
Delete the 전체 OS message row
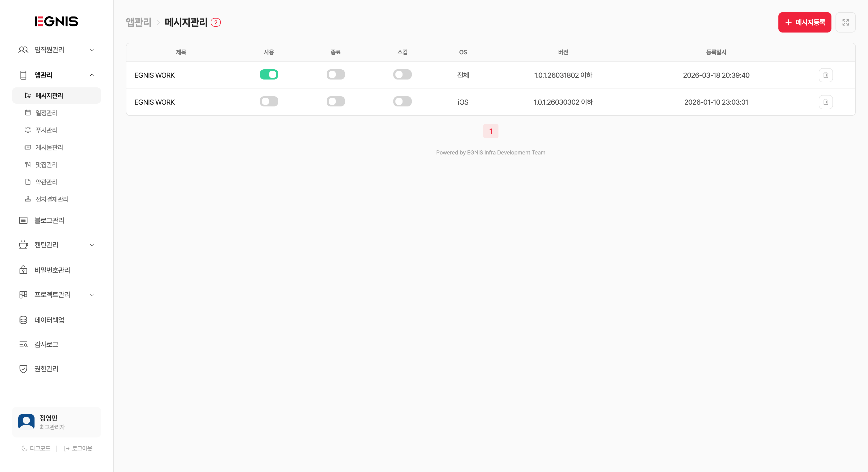click(x=826, y=75)
